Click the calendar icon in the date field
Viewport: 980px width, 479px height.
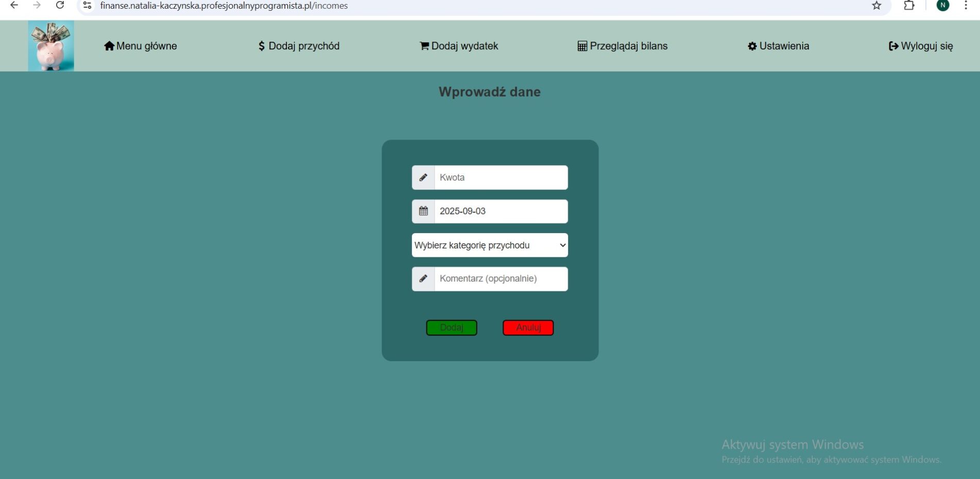pos(423,211)
